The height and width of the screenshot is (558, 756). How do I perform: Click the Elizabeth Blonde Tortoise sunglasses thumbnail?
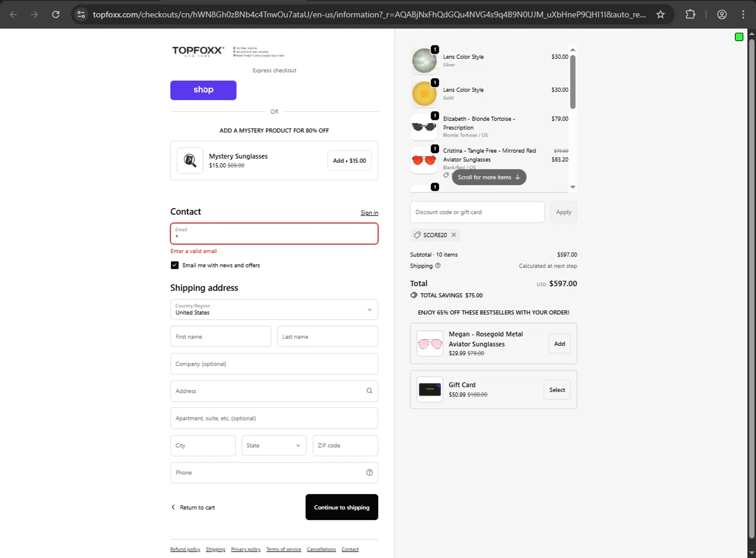click(424, 127)
